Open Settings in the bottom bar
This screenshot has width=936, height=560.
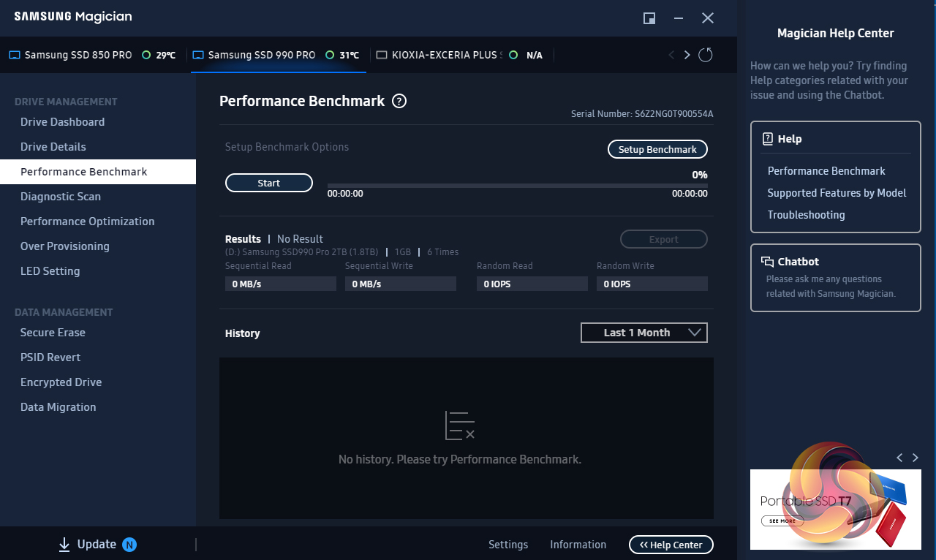pos(507,545)
